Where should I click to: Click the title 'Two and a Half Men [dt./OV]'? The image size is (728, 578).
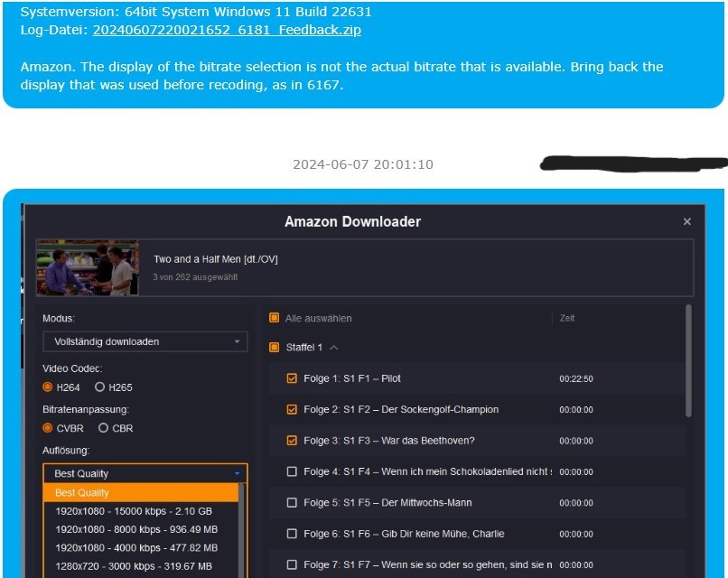(x=216, y=259)
